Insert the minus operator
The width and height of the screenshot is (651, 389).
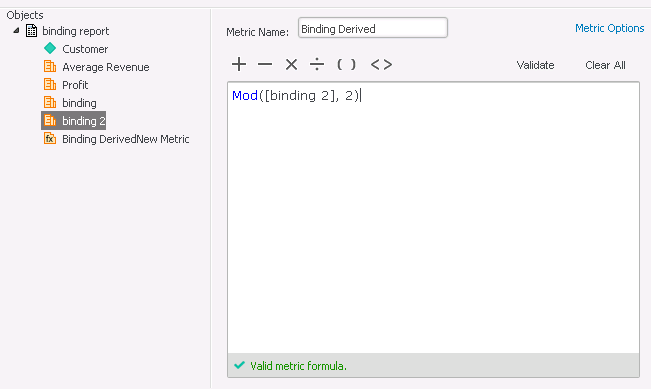[x=265, y=64]
